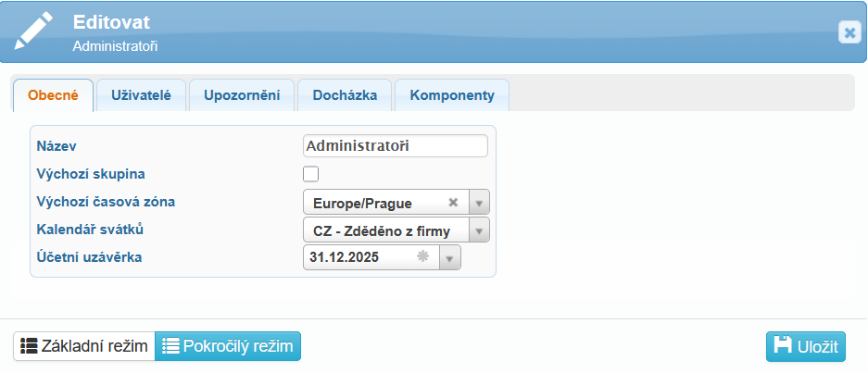Viewport: 868px width, 373px height.
Task: Open the Uživatelé tab
Action: point(141,95)
